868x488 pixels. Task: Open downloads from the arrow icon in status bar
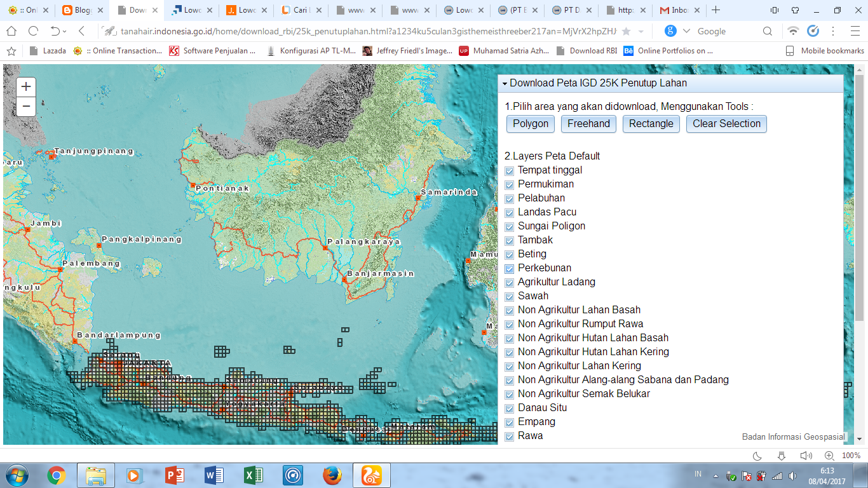[781, 456]
